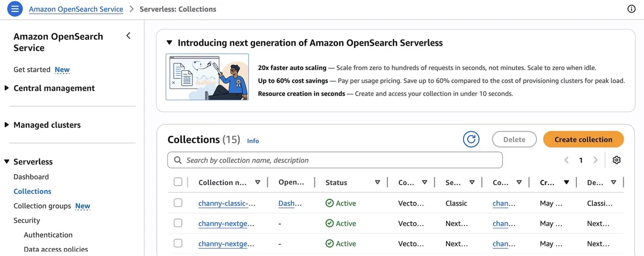This screenshot has height=256, width=644.
Task: Collapse the sidebar with the chevron icon
Action: click(x=128, y=36)
